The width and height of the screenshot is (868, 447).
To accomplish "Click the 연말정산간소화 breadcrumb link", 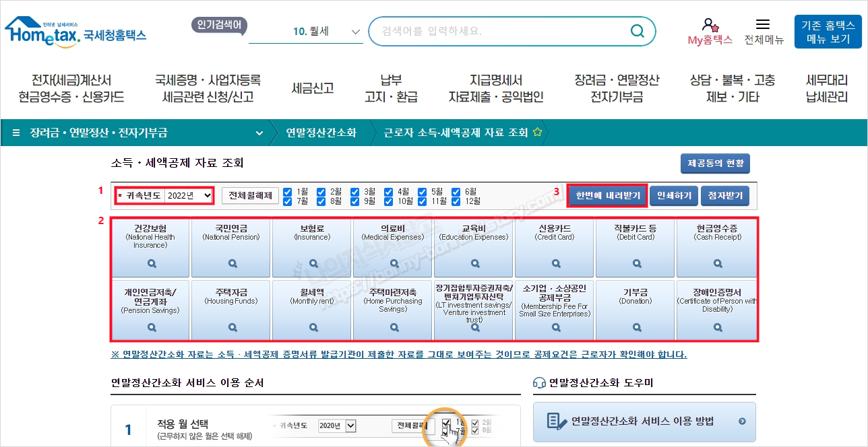I will (x=321, y=133).
